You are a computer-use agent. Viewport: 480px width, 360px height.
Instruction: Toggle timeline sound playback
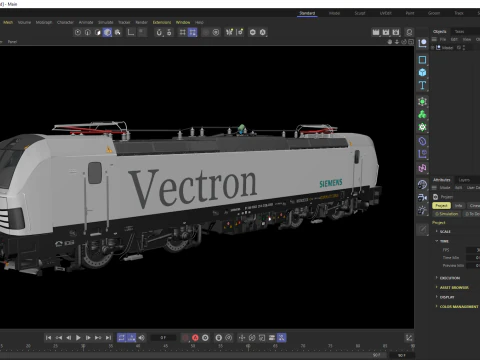tap(142, 338)
